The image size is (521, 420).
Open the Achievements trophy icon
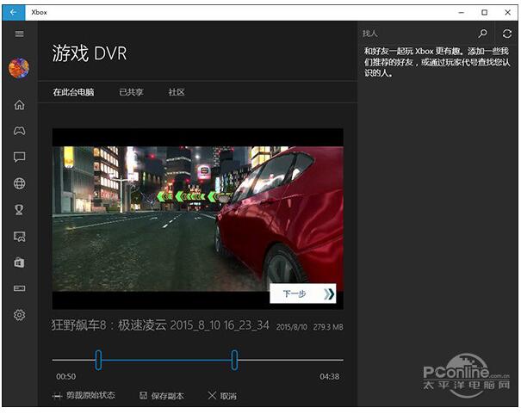pyautogui.click(x=19, y=209)
